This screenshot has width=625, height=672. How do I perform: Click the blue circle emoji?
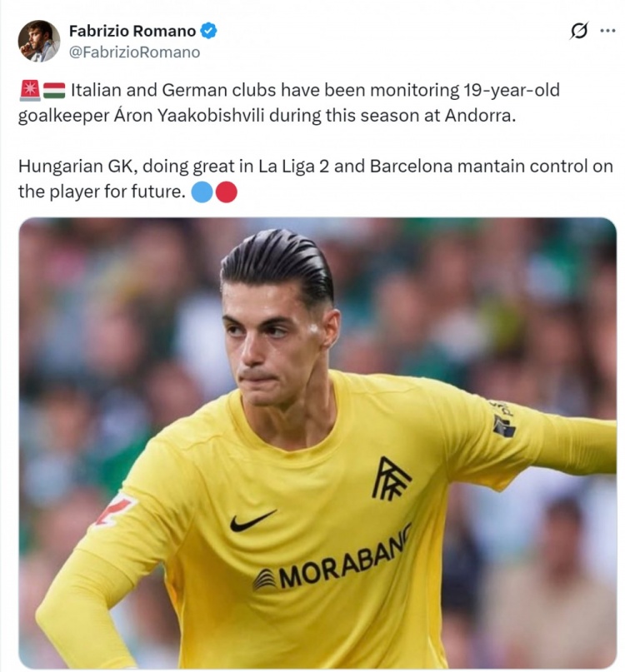202,192
